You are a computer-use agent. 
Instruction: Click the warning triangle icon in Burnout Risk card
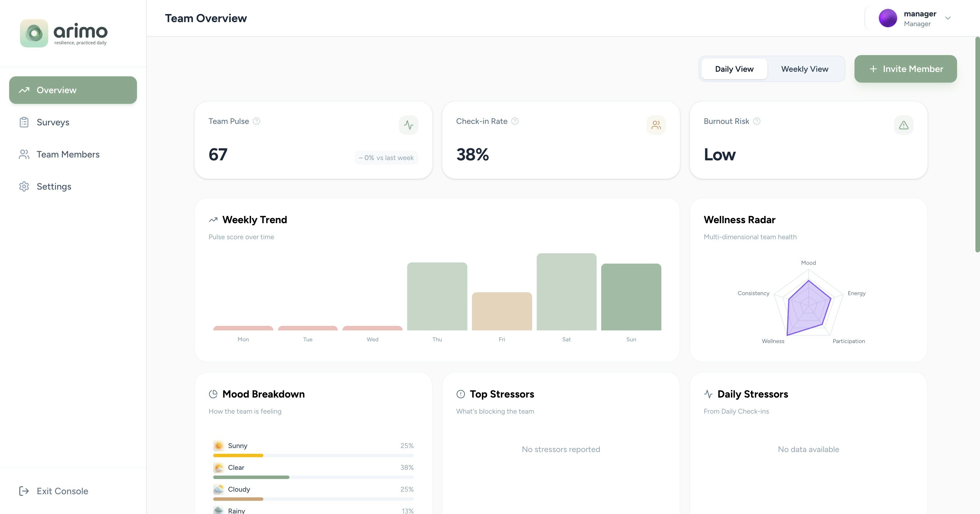(903, 125)
